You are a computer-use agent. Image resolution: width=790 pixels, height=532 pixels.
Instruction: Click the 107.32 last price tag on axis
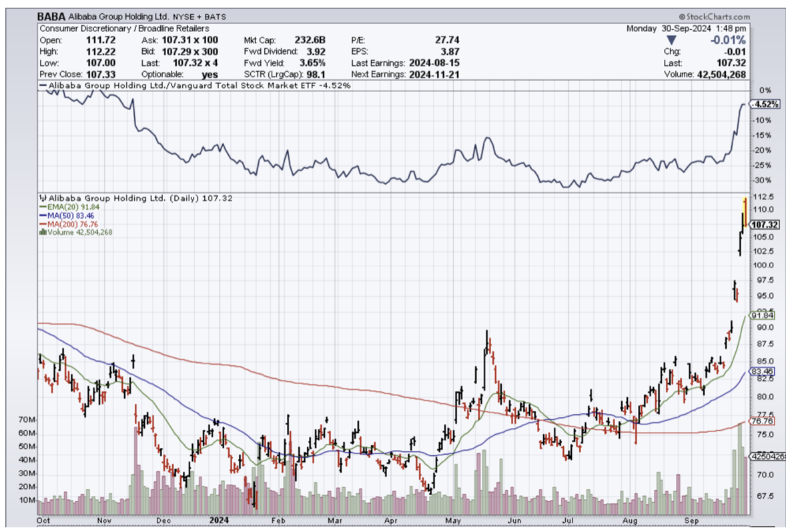[765, 225]
